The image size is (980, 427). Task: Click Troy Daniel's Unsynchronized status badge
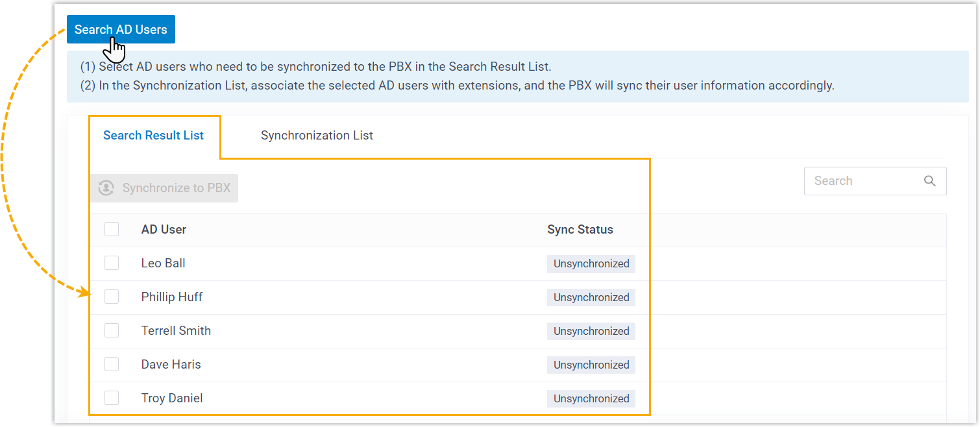click(x=591, y=398)
